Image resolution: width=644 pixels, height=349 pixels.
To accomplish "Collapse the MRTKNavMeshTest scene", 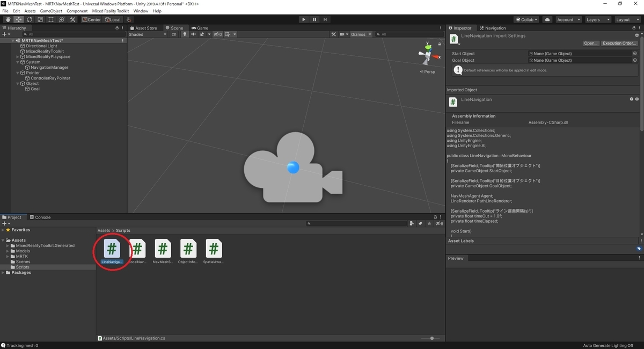I will point(13,41).
